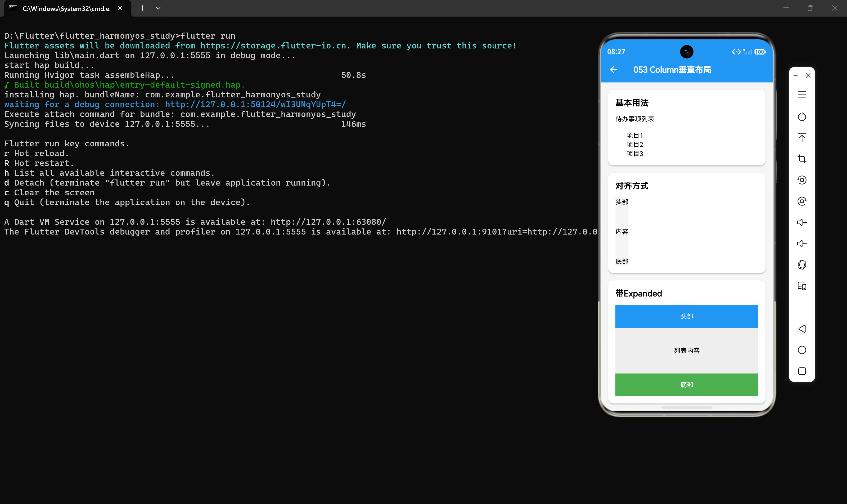Click the rotate device icon in emulator toolbar

pos(802,264)
